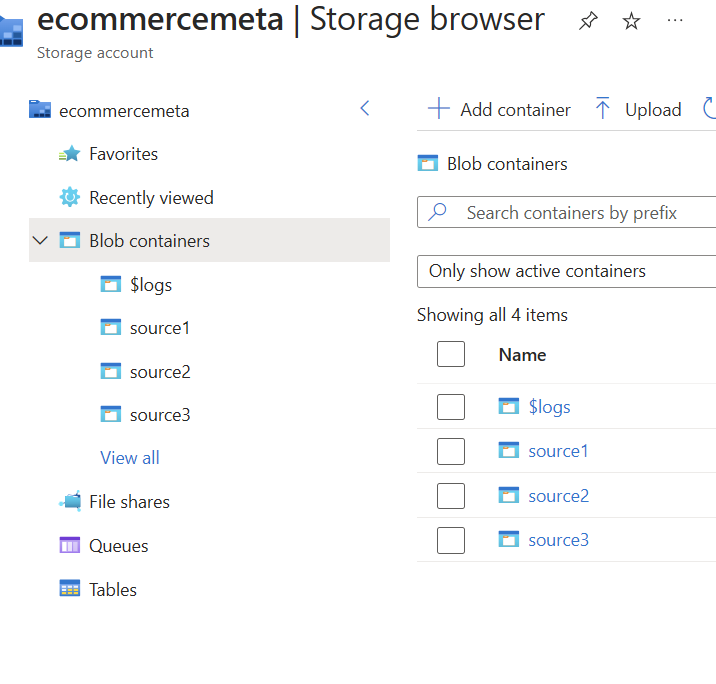This screenshot has height=684, width=716.
Task: Open Tables in the tree
Action: 113,589
